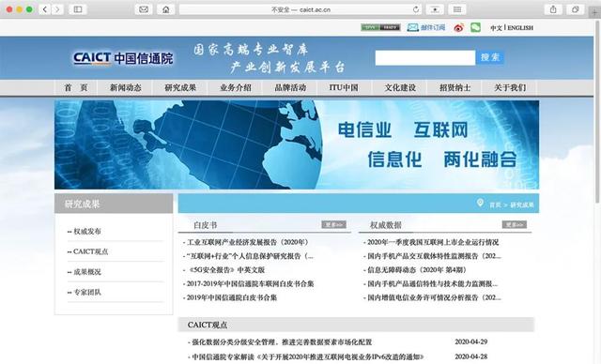Screen dimensions: 601x364
Task: Show tab overview icon
Action: pyautogui.click(x=576, y=9)
